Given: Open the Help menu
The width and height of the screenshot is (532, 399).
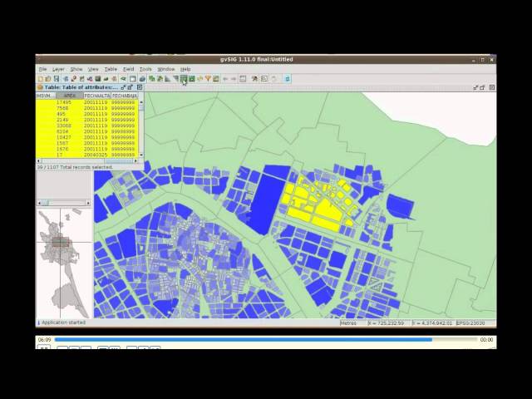Looking at the screenshot, I should coord(185,69).
